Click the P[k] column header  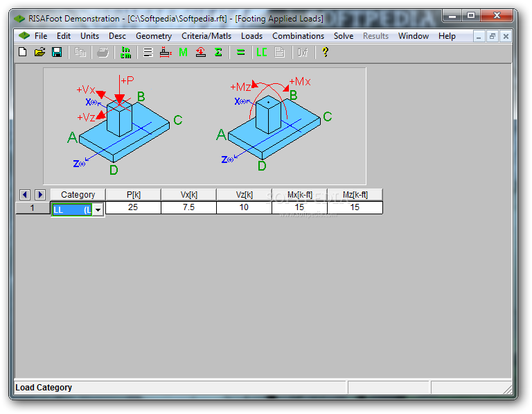133,195
